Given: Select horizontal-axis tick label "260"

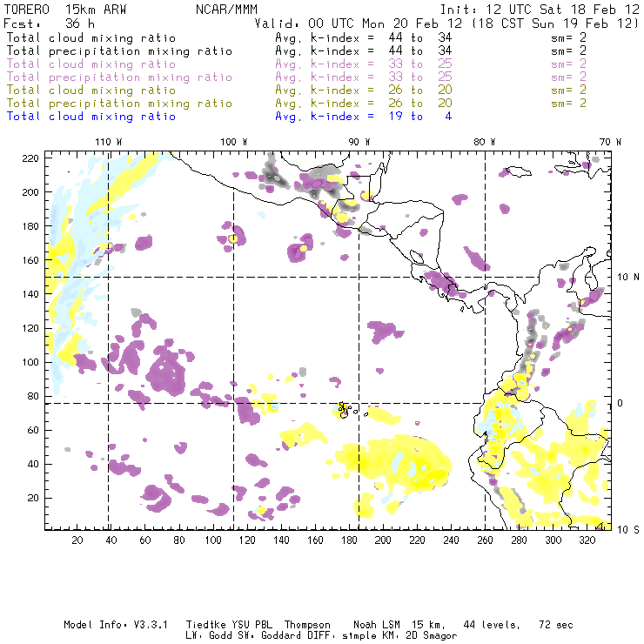Looking at the screenshot, I should point(485,540).
